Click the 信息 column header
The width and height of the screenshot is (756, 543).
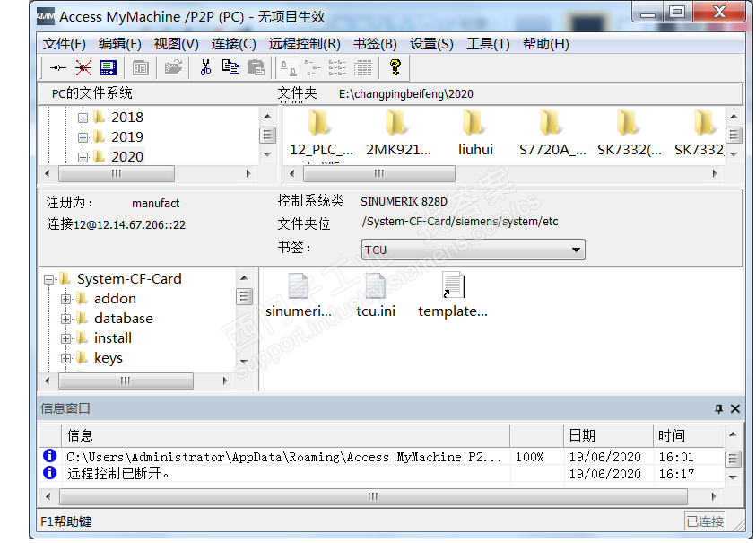click(285, 436)
